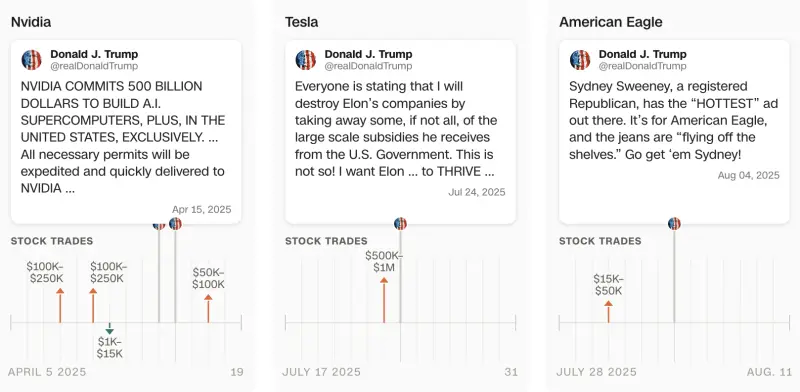Image resolution: width=800 pixels, height=392 pixels.
Task: Click the first $100K–$250K Nvidia purchase arrow
Action: click(x=60, y=305)
